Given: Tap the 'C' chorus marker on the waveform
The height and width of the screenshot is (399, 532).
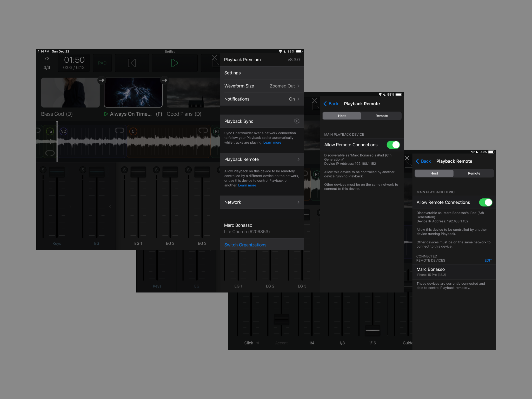Looking at the screenshot, I should 133,131.
